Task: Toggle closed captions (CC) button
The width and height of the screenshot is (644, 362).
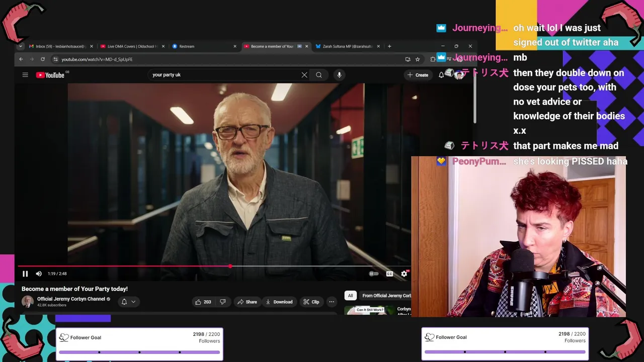Action: 389,274
